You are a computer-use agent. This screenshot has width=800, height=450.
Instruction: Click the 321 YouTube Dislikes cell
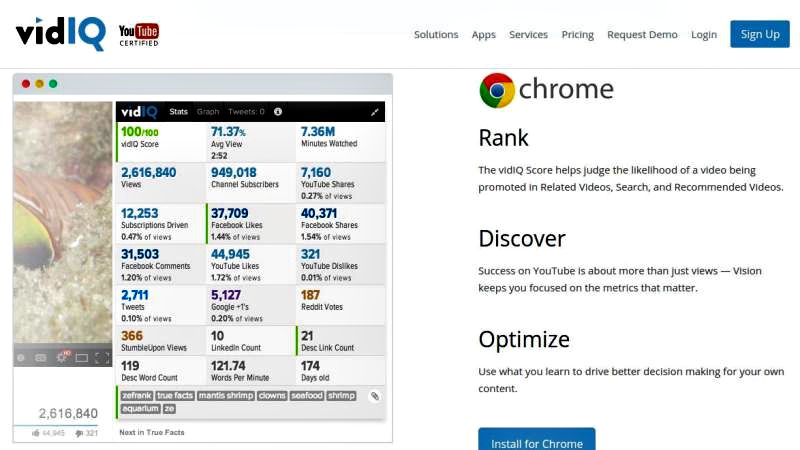[x=341, y=265]
